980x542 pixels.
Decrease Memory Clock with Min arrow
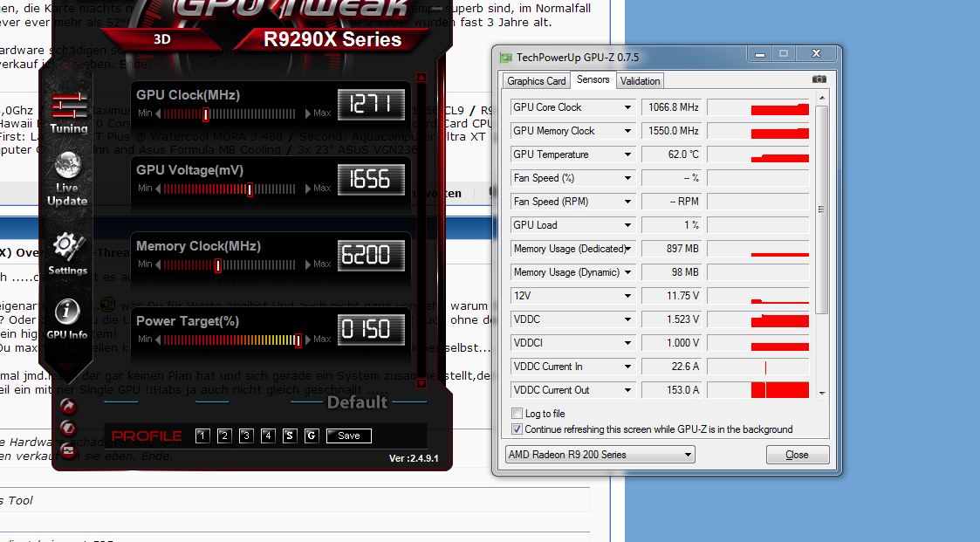158,264
